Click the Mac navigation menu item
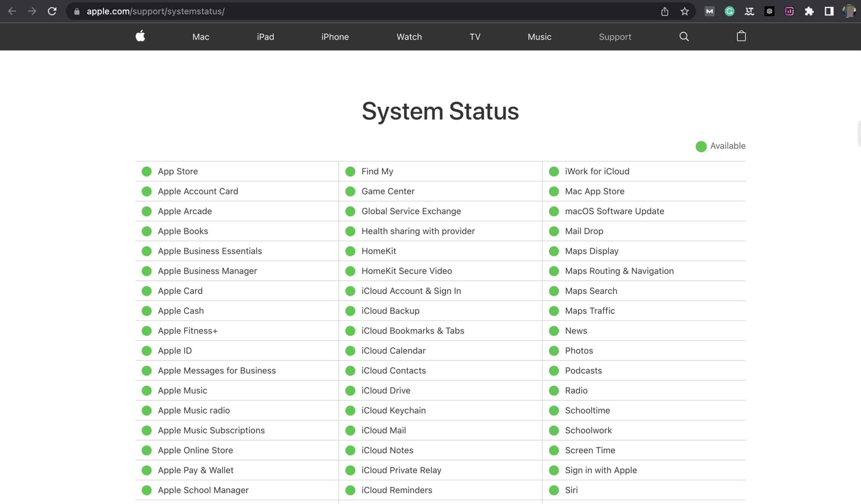 coord(200,37)
